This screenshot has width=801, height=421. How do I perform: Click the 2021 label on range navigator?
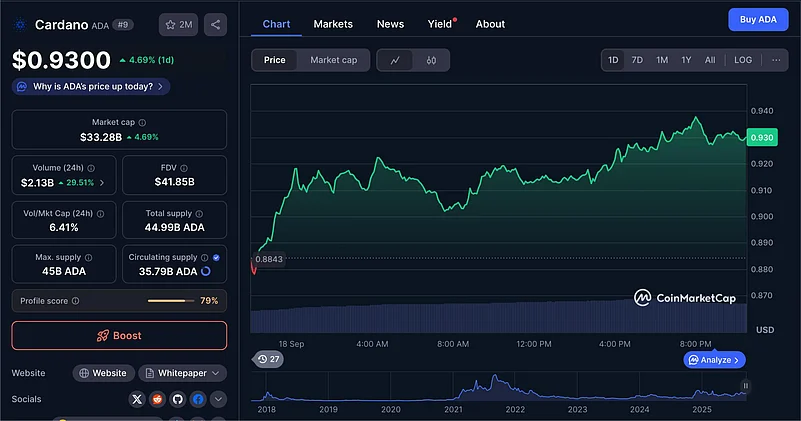(x=453, y=409)
